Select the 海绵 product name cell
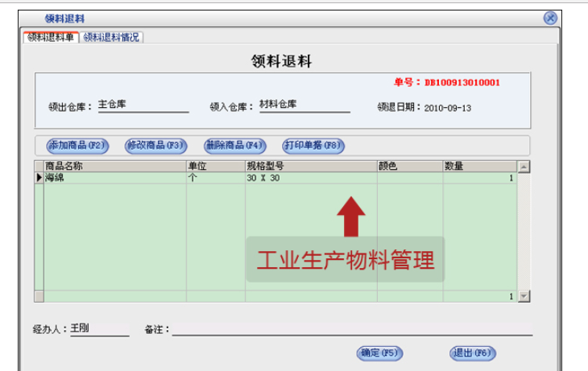 115,178
